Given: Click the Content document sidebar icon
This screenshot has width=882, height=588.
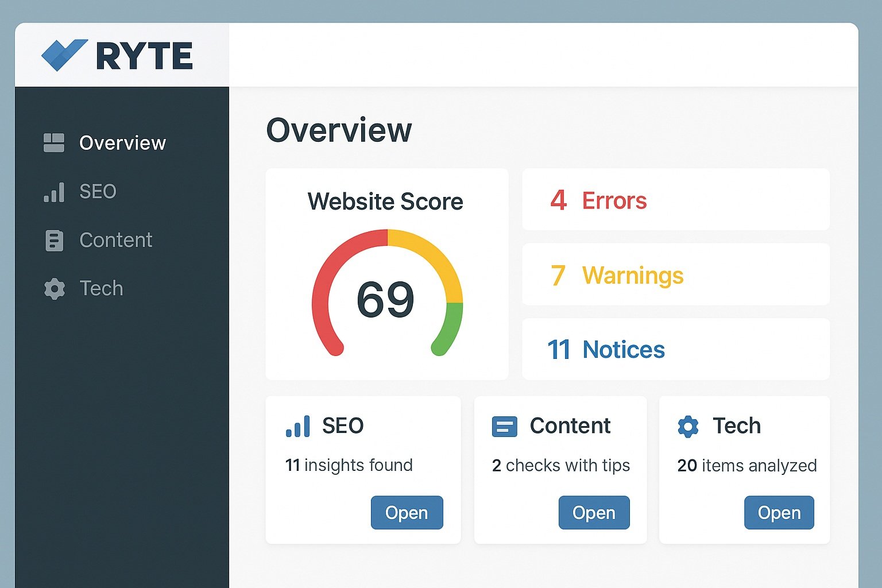Looking at the screenshot, I should pyautogui.click(x=54, y=240).
